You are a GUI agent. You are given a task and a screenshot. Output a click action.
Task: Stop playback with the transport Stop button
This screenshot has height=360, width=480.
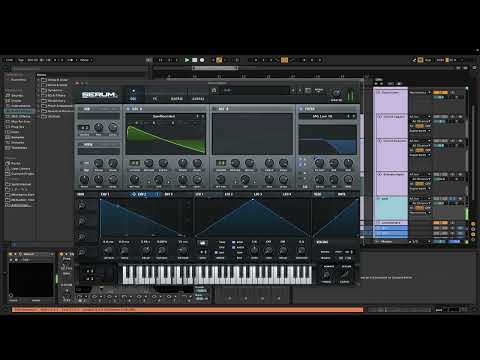pos(195,60)
